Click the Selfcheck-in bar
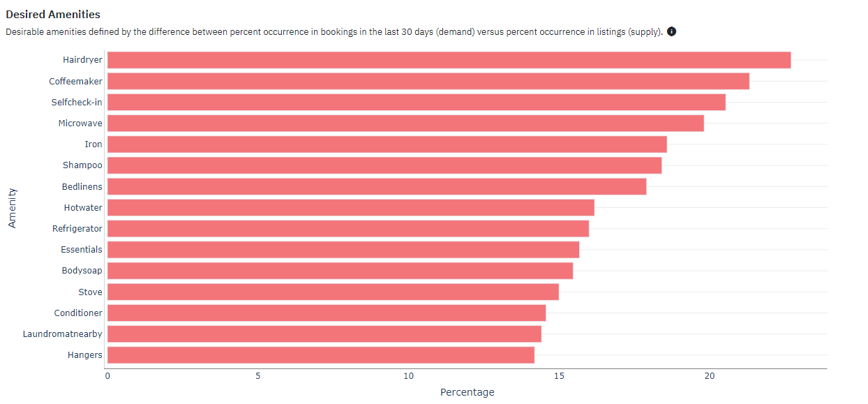This screenshot has height=404, width=868. 417,102
